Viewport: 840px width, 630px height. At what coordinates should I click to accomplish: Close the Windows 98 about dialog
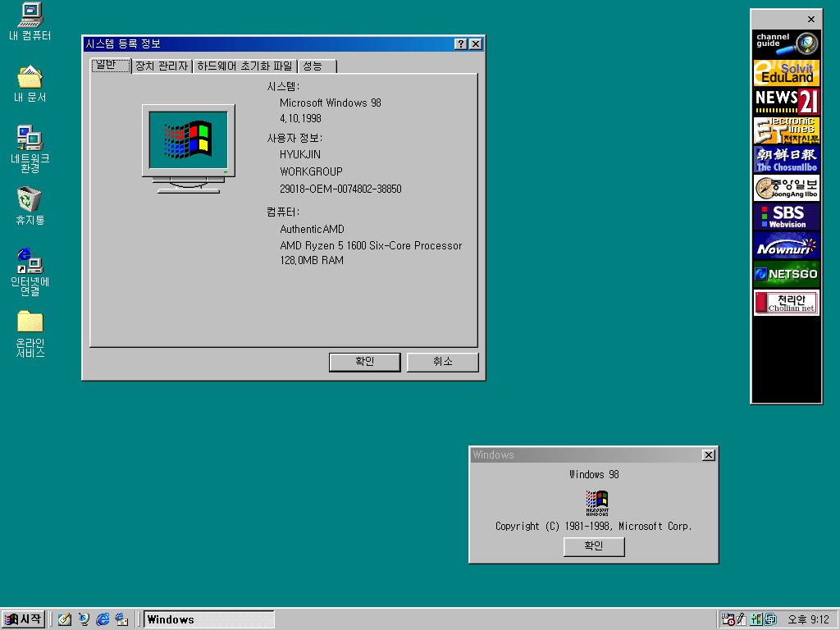pos(708,454)
